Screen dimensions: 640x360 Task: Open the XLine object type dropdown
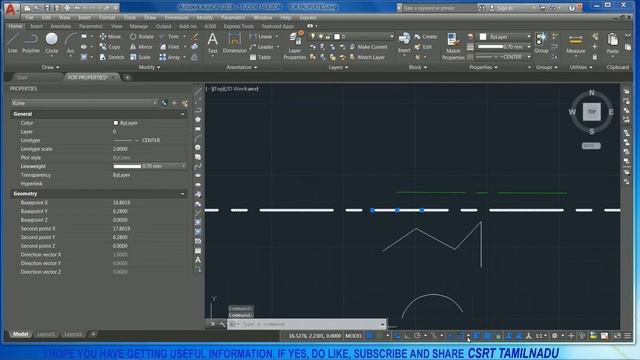(84, 103)
